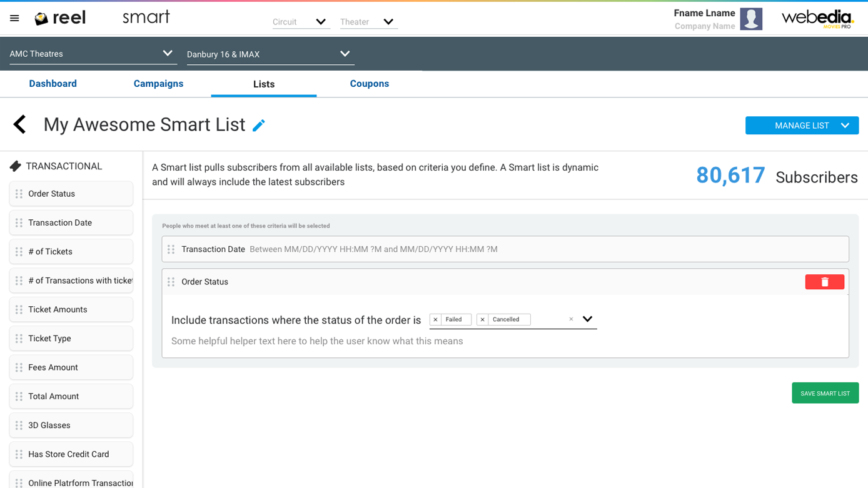Viewport: 868px width, 488px height.
Task: Expand the order status options chevron
Action: (587, 319)
